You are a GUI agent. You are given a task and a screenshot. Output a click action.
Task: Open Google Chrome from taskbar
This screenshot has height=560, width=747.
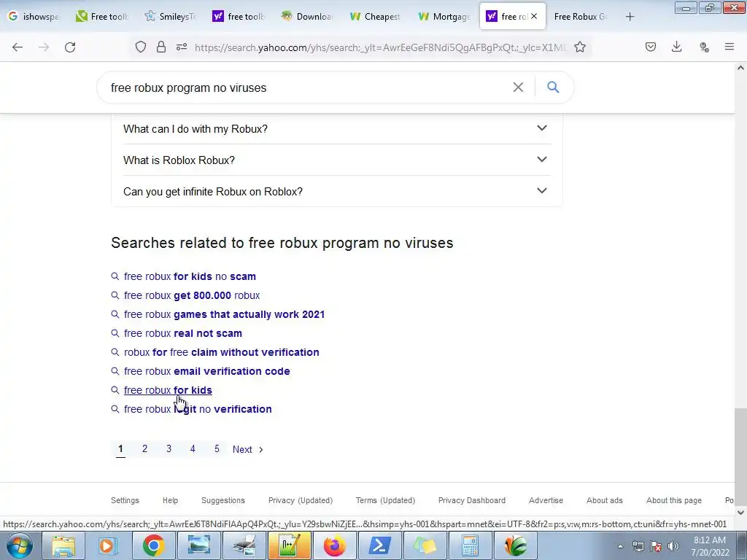[153, 545]
